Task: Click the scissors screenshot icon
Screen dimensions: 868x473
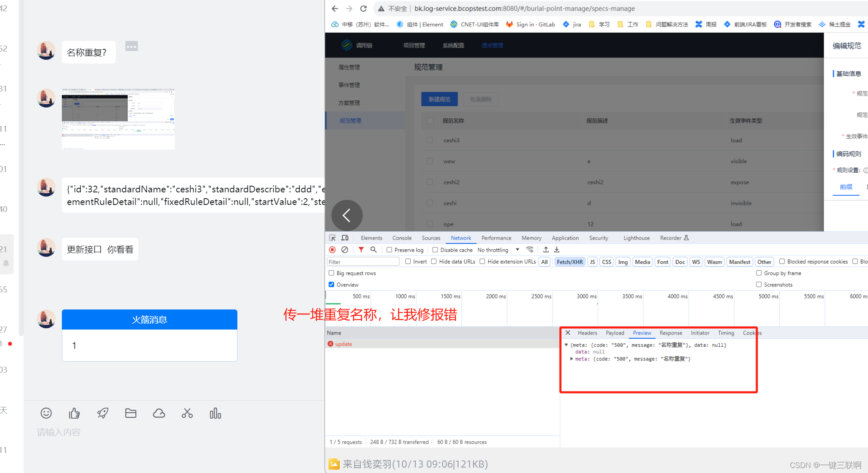Action: [x=187, y=413]
